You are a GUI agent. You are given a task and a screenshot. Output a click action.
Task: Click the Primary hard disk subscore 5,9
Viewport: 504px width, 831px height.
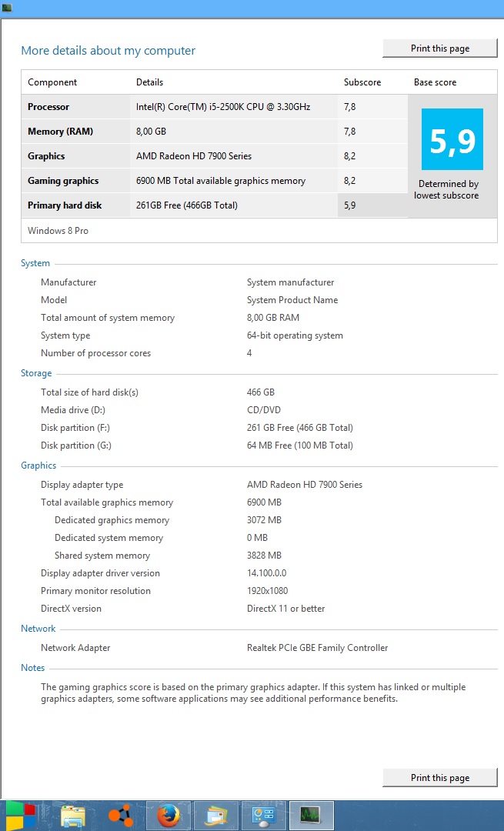click(x=350, y=205)
